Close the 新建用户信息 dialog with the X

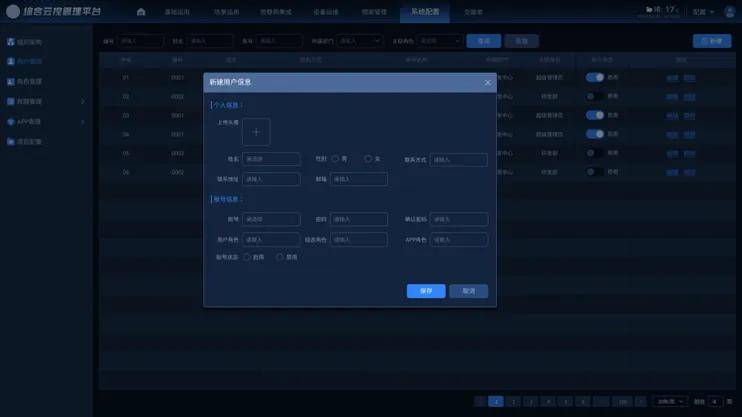click(x=487, y=82)
